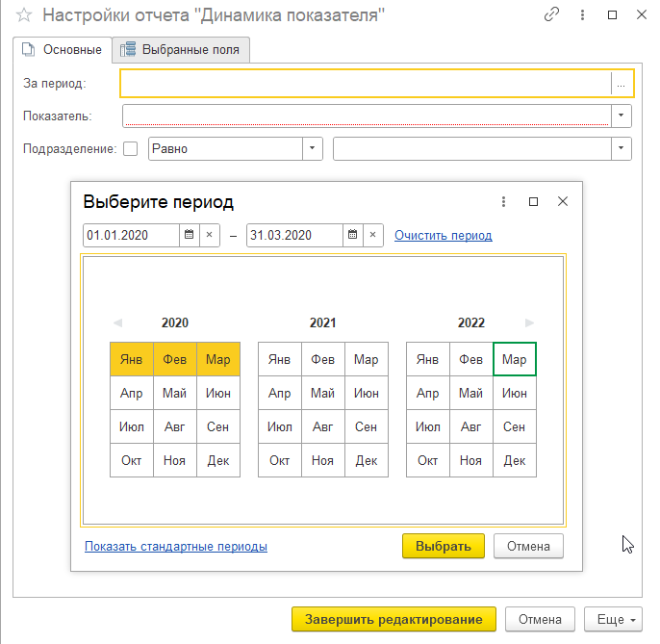Select Окт 2021 month
Viewport: 660px width, 644px height.
pyautogui.click(x=279, y=460)
